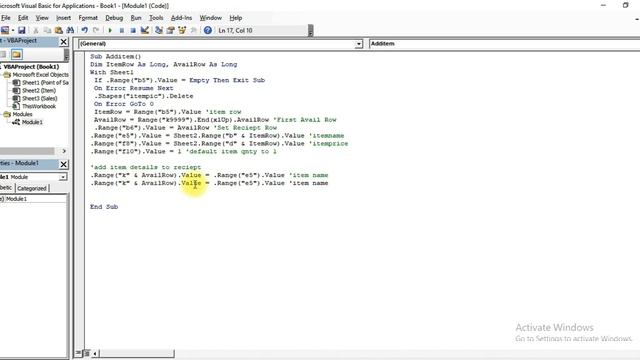
Task: Open the Help menu
Action: click(236, 18)
